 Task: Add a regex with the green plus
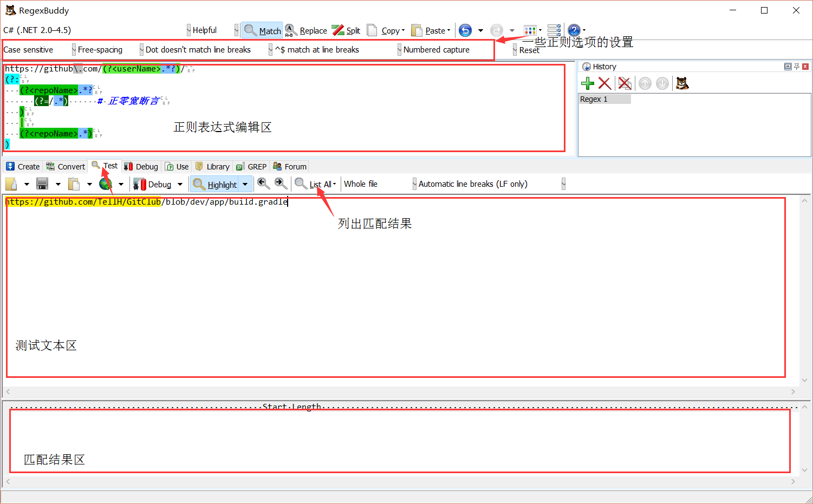[x=588, y=83]
